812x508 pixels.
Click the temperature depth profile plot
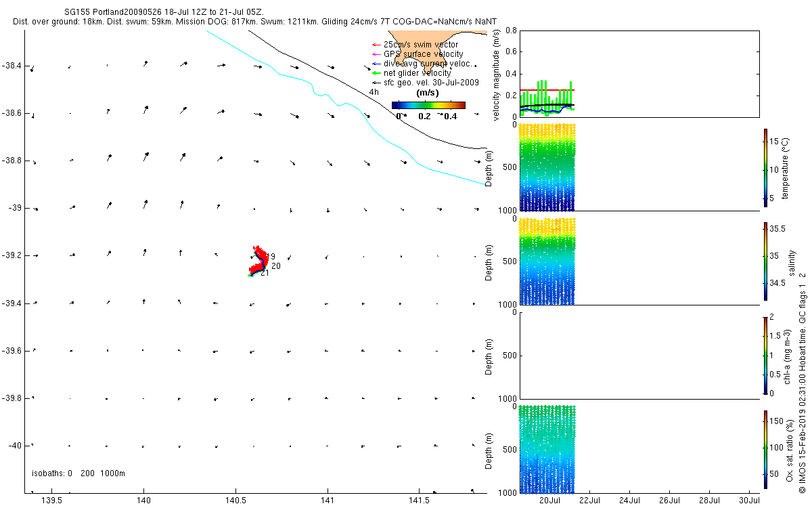click(x=547, y=167)
